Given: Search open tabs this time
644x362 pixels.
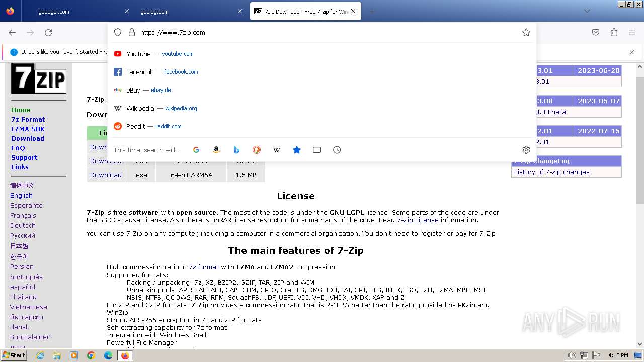Looking at the screenshot, I should [x=317, y=150].
